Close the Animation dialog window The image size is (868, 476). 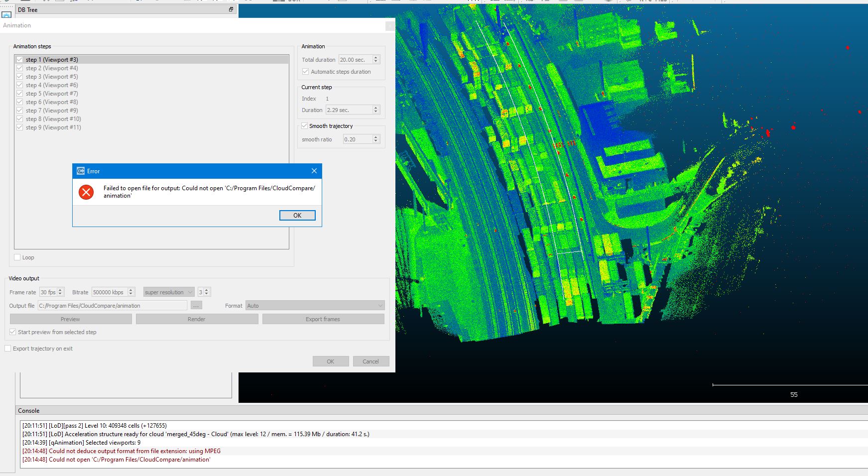(390, 25)
